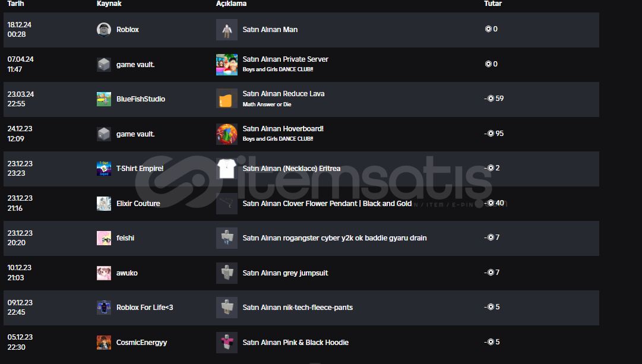642x364 pixels.
Task: Click the Roblox For Life<3 group icon
Action: 103,308
